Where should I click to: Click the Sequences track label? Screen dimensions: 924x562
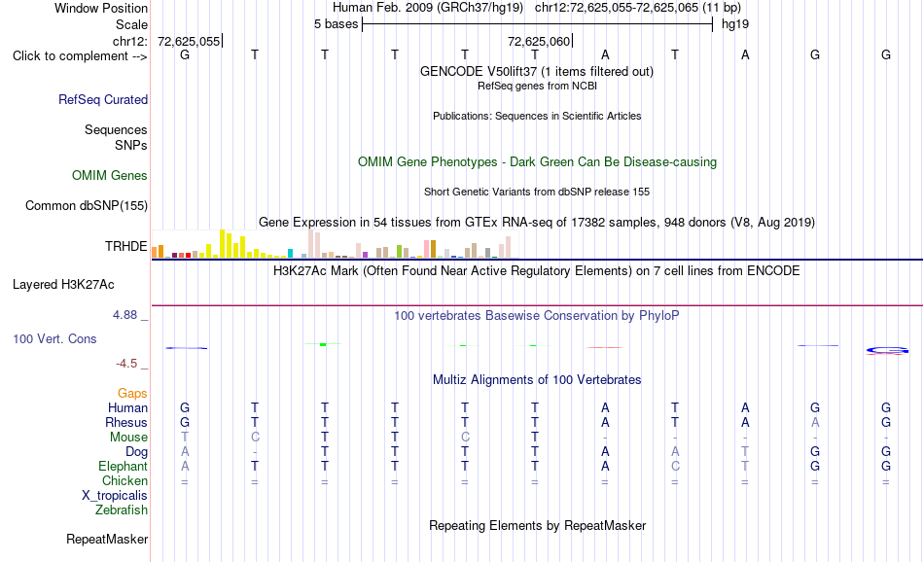116,129
